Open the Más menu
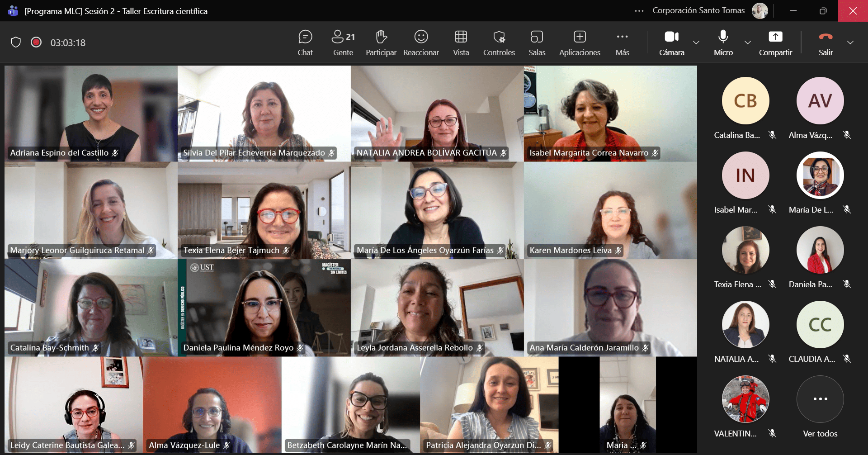 (x=622, y=42)
